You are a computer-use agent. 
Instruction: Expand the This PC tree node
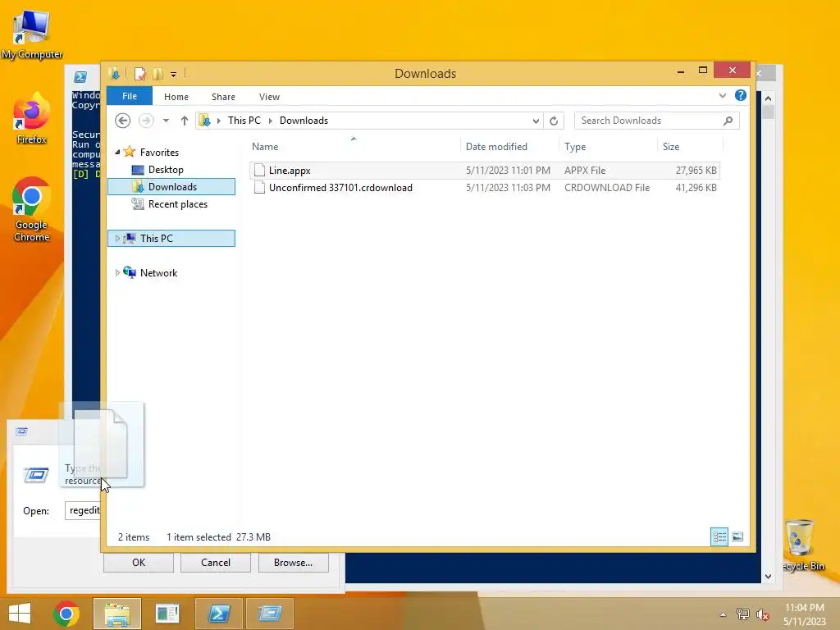pos(117,239)
